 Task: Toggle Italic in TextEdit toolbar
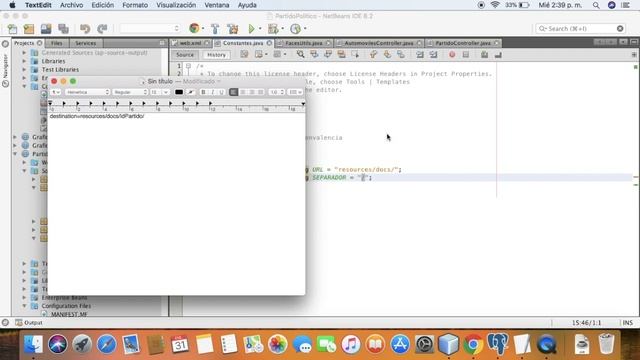[212, 92]
